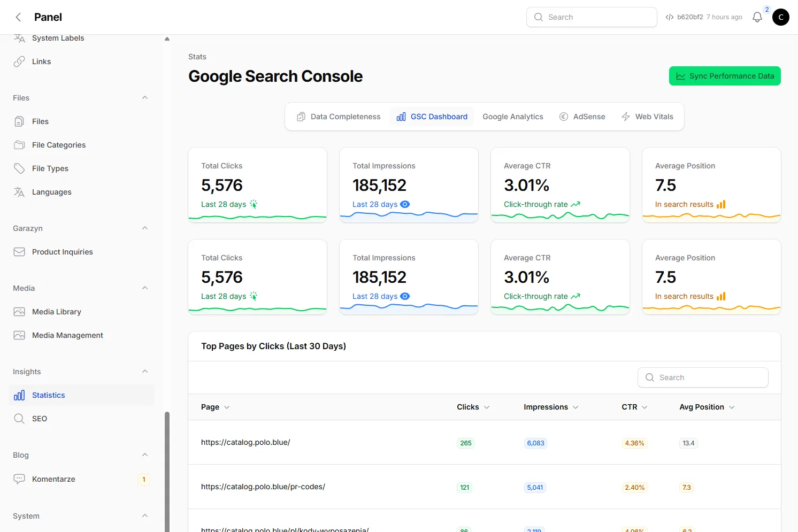Click the File Types tag icon
The width and height of the screenshot is (798, 532).
19,168
